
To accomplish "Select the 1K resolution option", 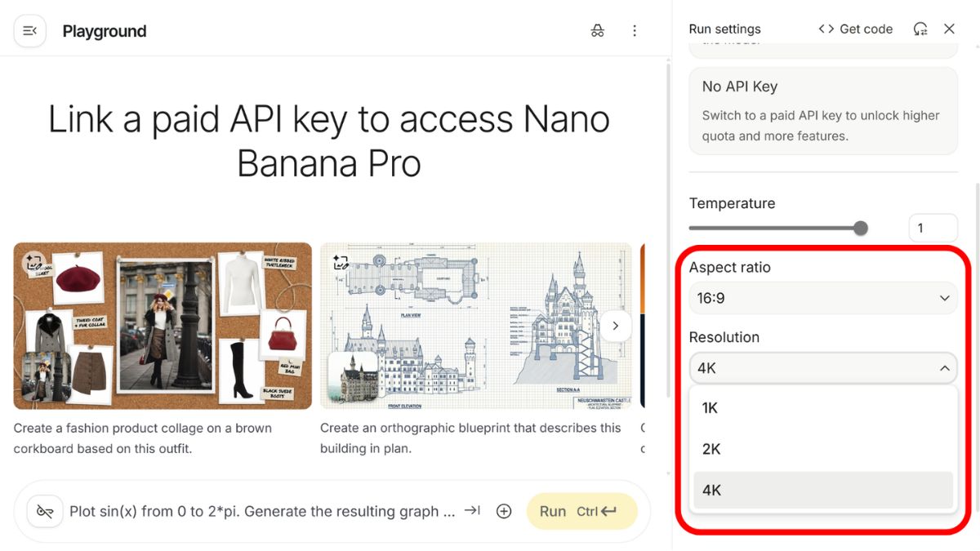I will pos(822,408).
